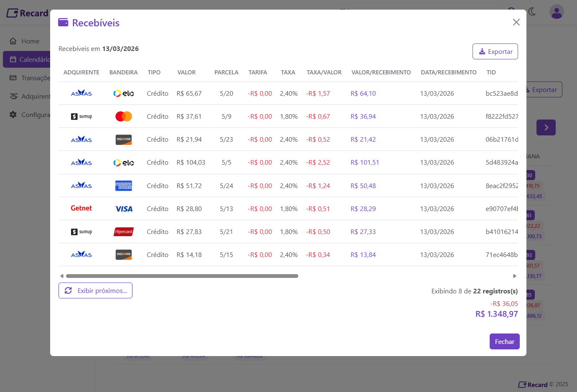Click the Visa card brand icon
Screen dimensions: 577x392
point(124,209)
